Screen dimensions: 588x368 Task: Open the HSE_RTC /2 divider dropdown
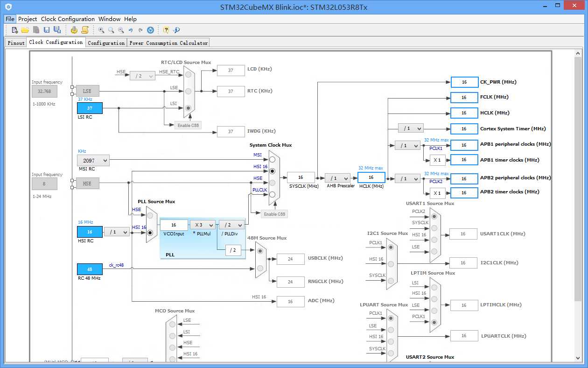tap(142, 76)
